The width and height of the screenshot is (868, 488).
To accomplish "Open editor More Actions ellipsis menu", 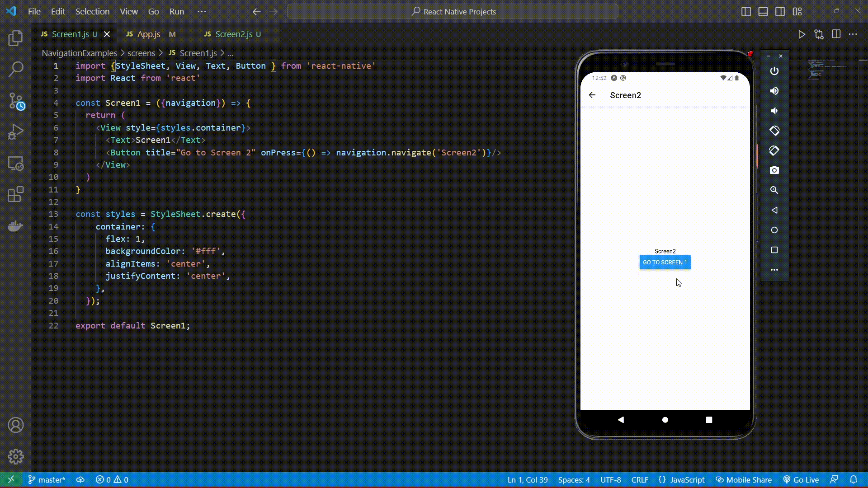I will point(853,34).
